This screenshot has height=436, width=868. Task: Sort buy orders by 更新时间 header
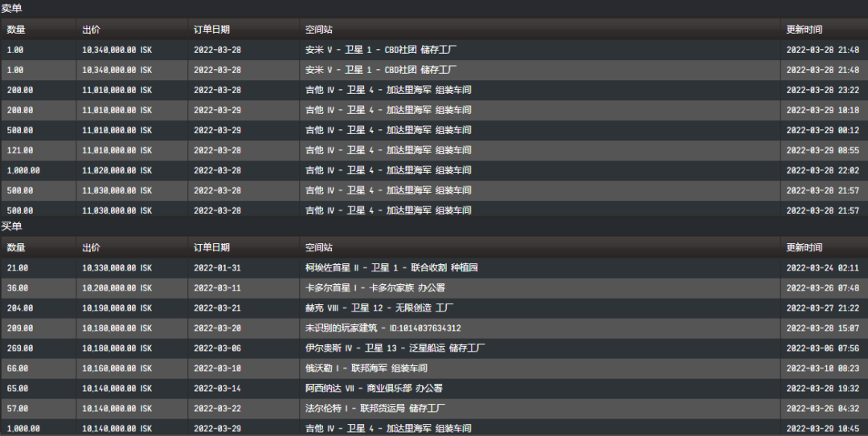(x=804, y=247)
